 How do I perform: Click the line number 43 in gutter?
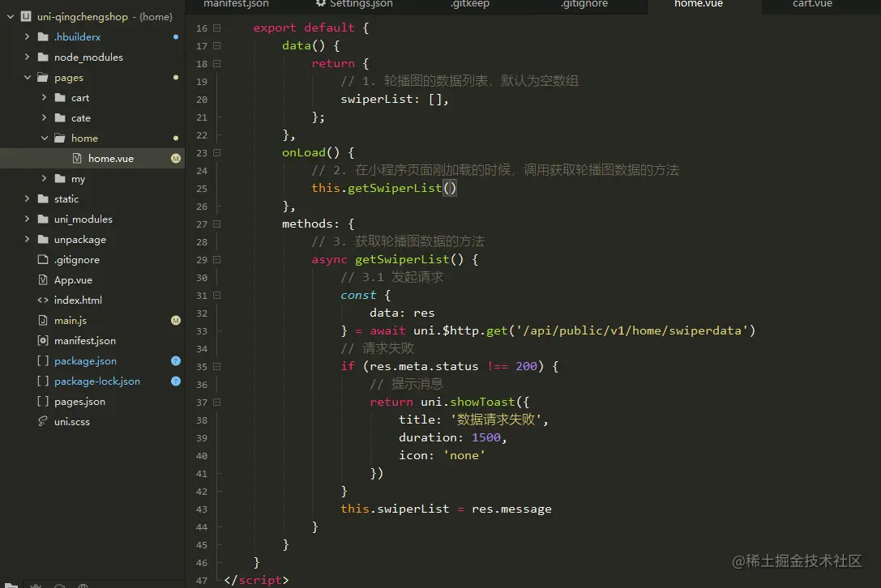click(x=202, y=509)
